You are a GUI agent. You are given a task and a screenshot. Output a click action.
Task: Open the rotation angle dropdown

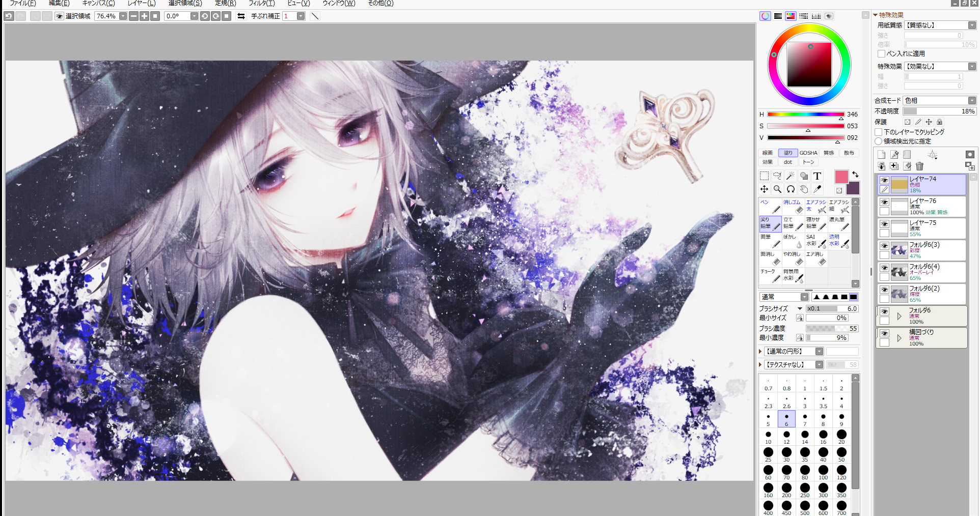[x=194, y=16]
